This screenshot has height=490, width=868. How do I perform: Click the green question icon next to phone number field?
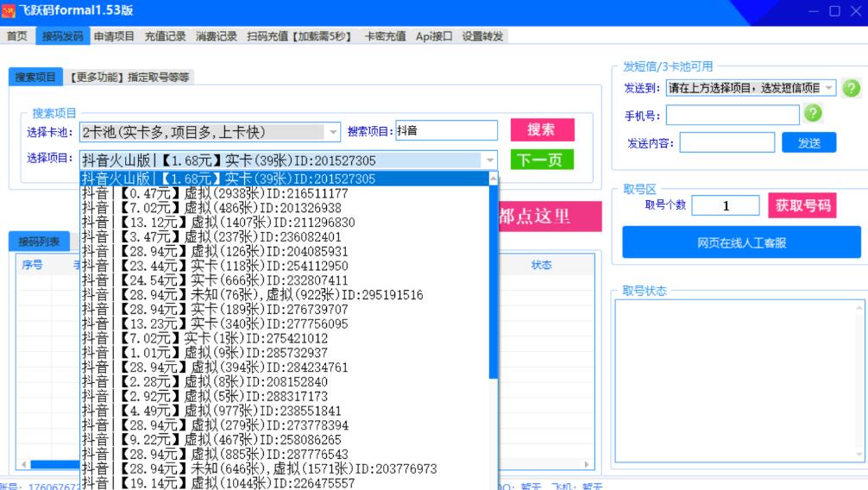point(812,114)
